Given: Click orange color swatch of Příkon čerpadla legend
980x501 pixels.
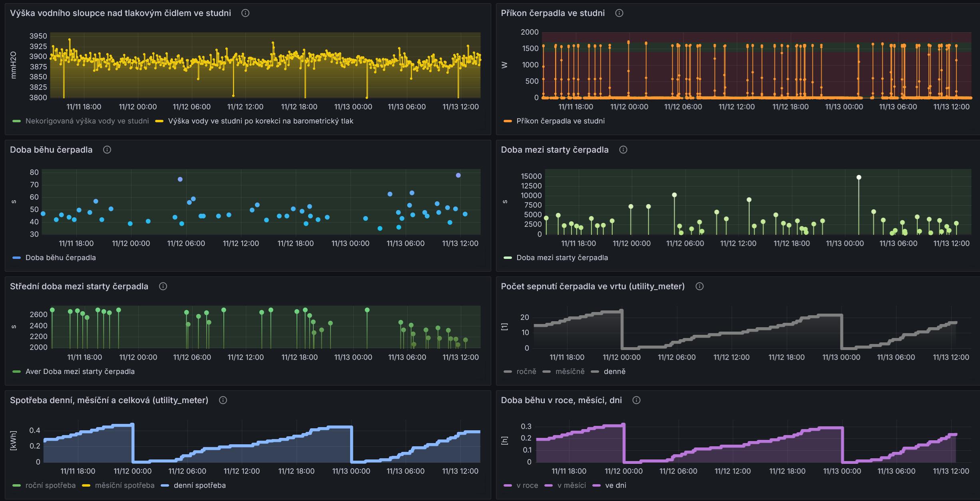Looking at the screenshot, I should (508, 121).
